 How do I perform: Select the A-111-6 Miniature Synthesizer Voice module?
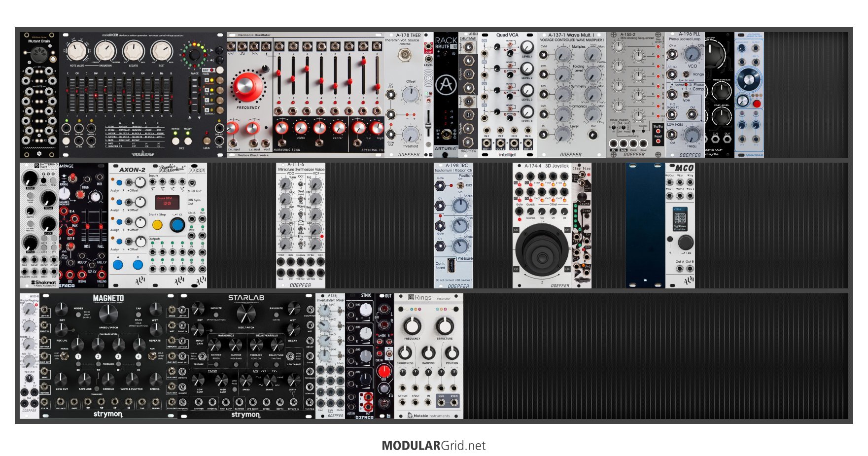coord(301,225)
